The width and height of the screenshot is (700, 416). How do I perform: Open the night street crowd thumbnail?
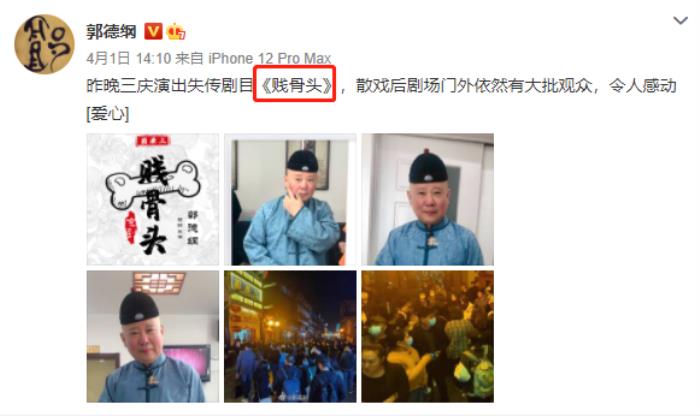tap(290, 337)
